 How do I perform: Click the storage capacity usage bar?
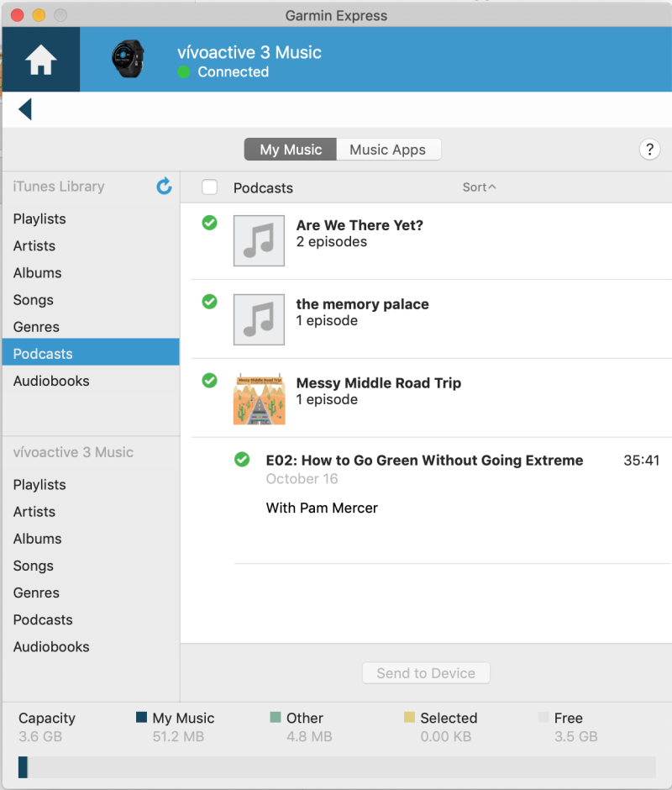pos(337,766)
